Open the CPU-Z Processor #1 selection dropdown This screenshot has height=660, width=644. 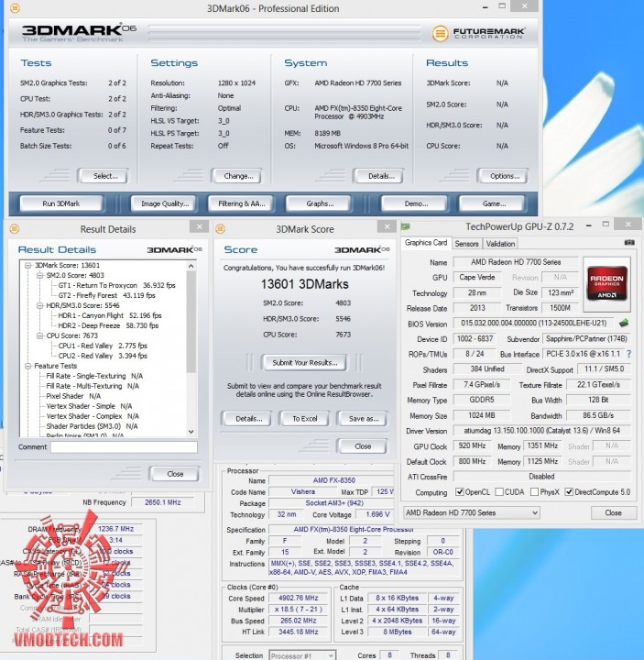click(302, 655)
